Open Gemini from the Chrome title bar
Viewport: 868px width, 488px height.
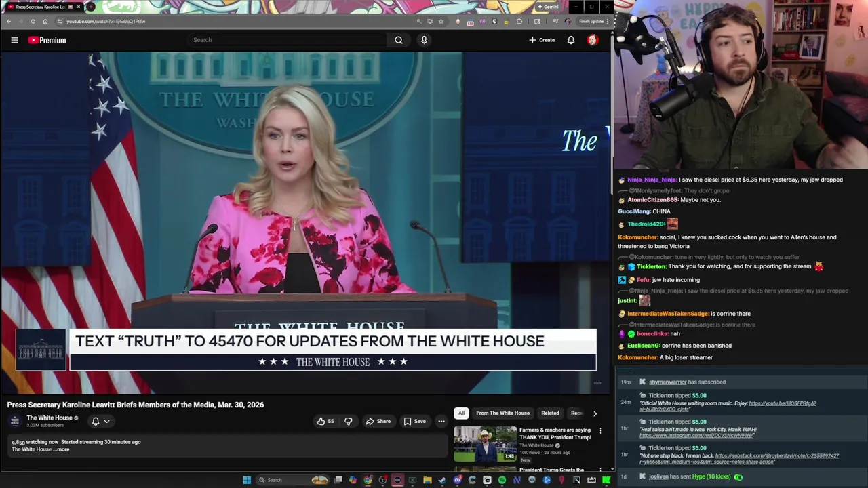[548, 7]
